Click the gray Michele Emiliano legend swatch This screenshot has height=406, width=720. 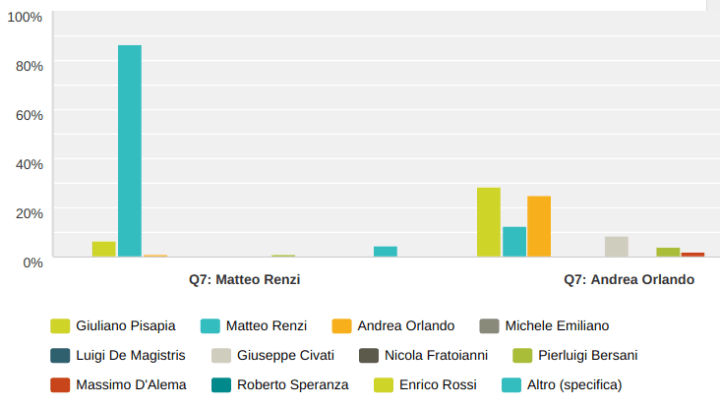489,326
